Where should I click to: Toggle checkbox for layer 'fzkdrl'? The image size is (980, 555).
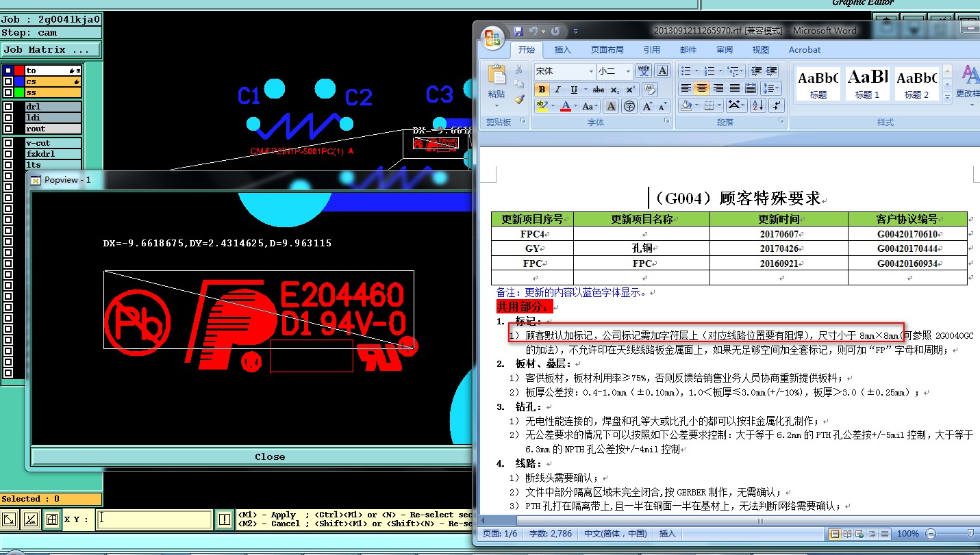pyautogui.click(x=8, y=154)
